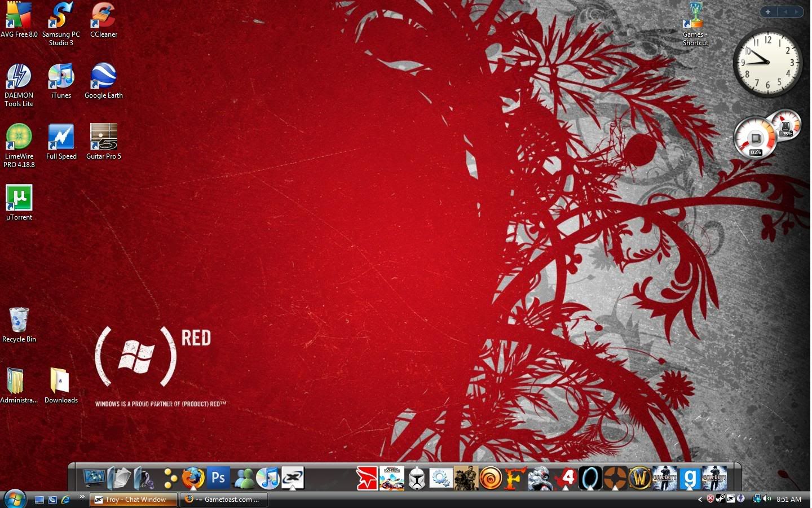Viewport: 812px width, 508px height.
Task: Add gadgets with the sidebar plus button
Action: (768, 11)
